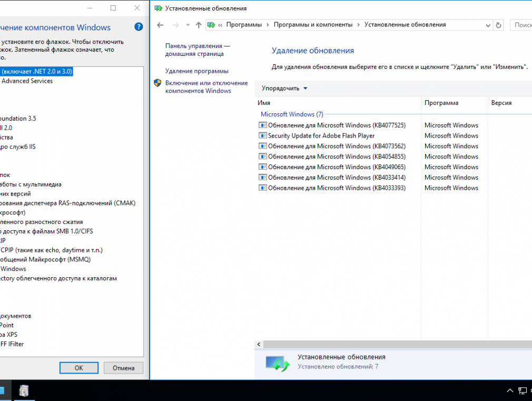Select .NET 2.0 и 3.0 highlighted component

(x=36, y=72)
